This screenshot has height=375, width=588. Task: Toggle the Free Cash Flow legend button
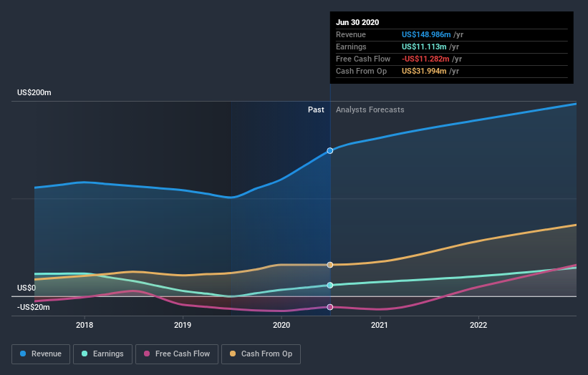[177, 354]
